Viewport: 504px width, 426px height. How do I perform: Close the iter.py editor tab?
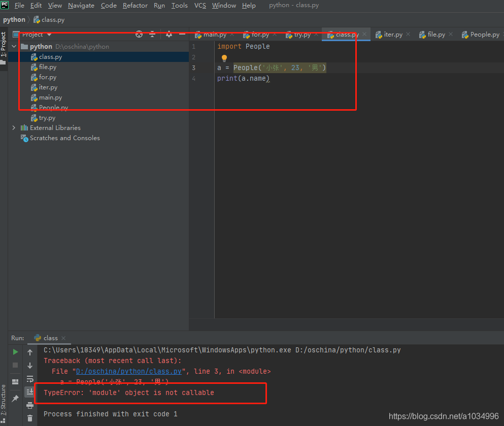click(408, 34)
